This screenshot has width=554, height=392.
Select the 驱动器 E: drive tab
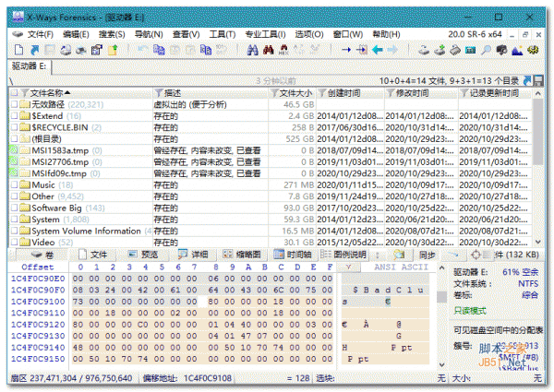[31, 66]
